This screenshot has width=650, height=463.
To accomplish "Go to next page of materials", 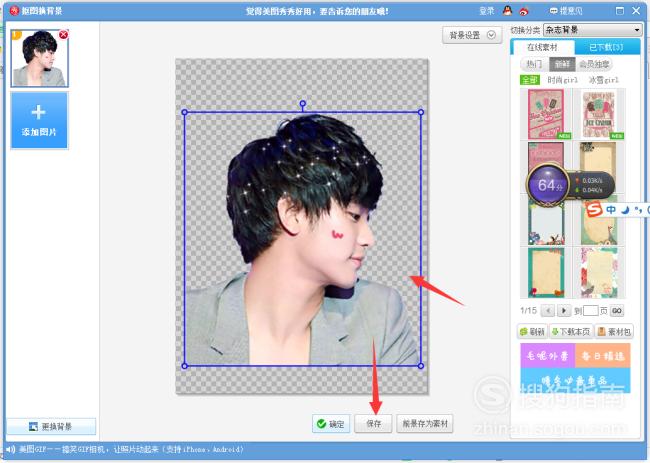I will tap(564, 310).
